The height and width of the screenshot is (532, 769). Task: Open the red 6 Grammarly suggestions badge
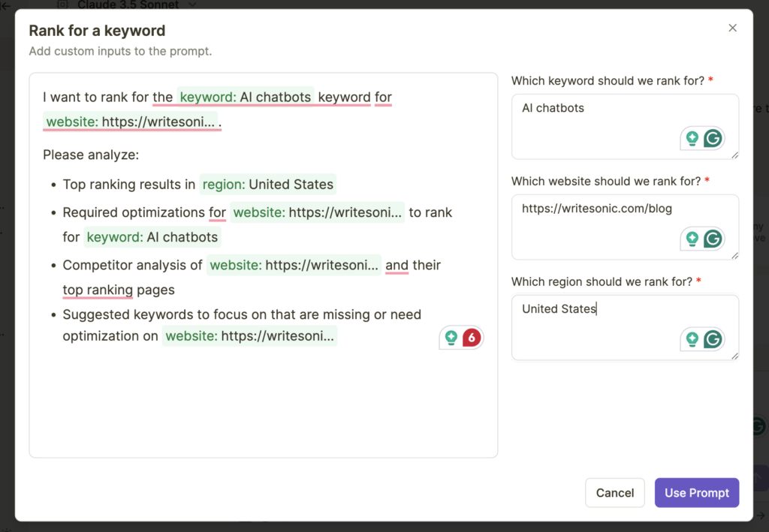pyautogui.click(x=472, y=338)
